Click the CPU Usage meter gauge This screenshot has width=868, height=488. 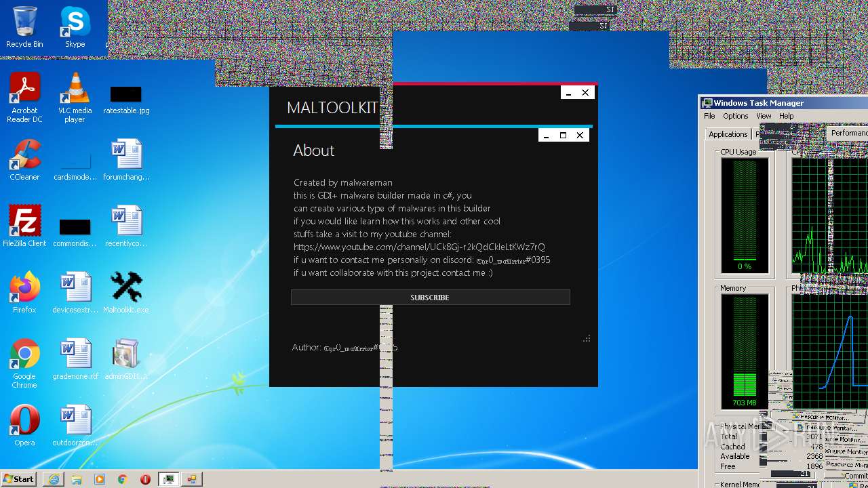coord(745,215)
